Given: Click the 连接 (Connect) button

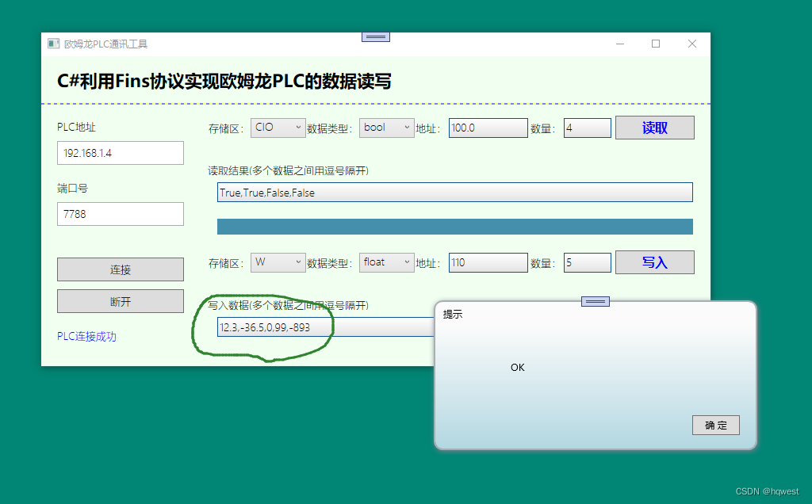Looking at the screenshot, I should click(x=121, y=269).
